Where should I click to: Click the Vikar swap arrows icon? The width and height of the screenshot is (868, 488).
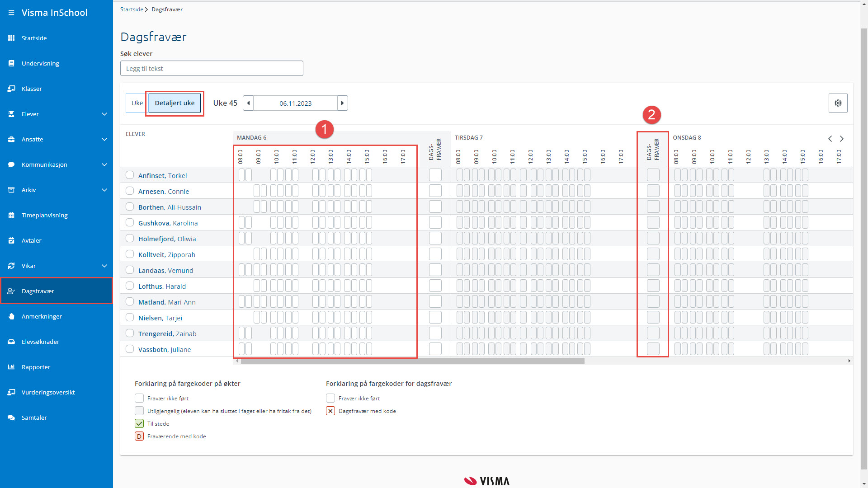(11, 266)
